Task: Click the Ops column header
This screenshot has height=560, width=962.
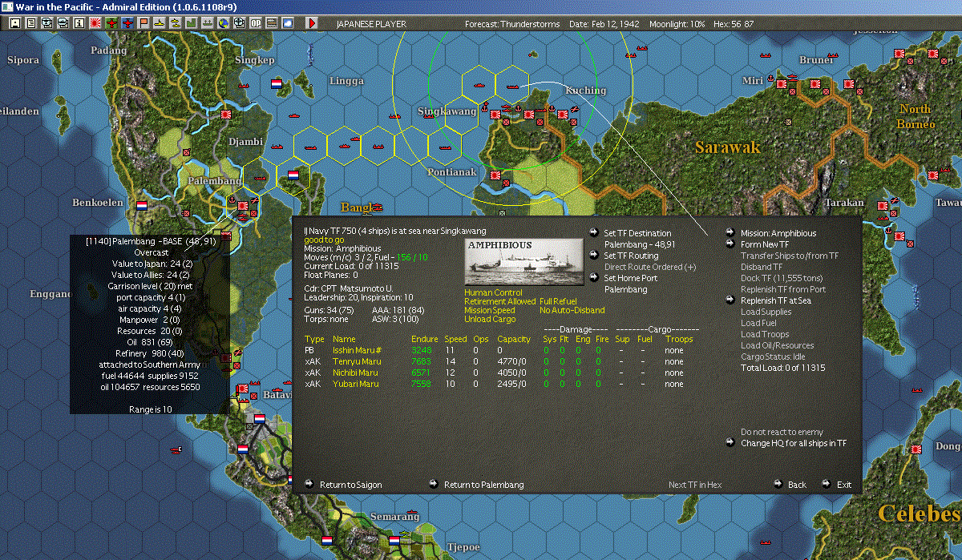Action: tap(481, 339)
